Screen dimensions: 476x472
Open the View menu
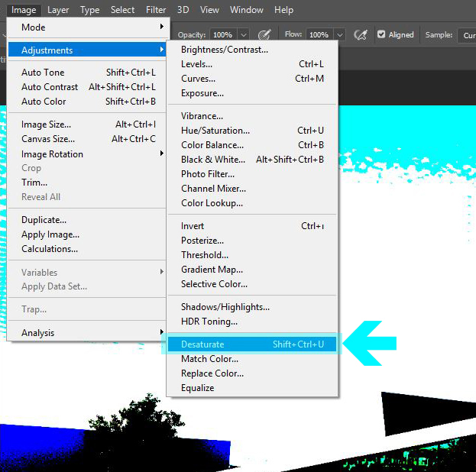click(x=209, y=10)
